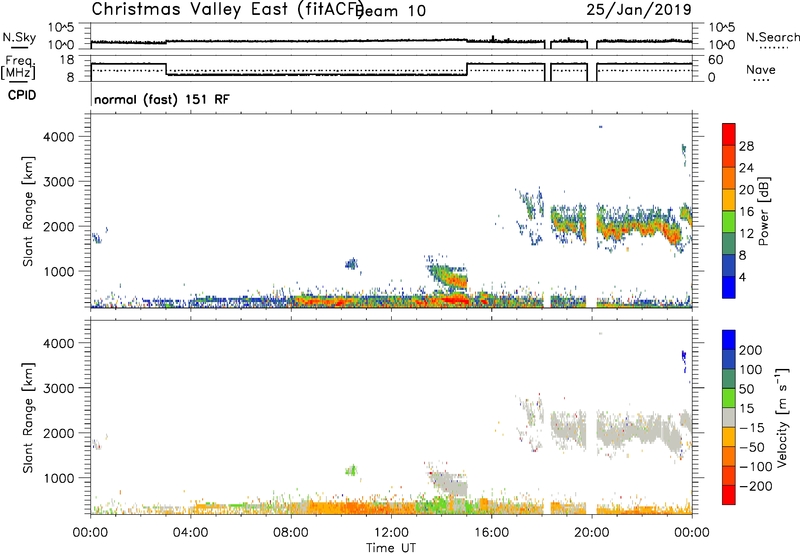Click the 'Nave' legend label
This screenshot has width=800, height=554.
click(x=761, y=70)
